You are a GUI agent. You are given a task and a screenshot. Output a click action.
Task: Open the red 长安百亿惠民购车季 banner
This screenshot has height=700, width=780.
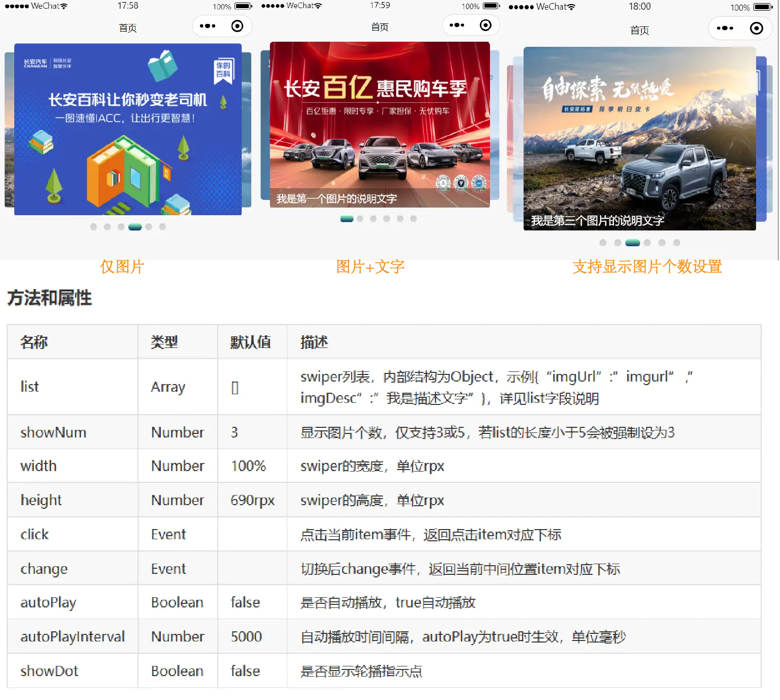[x=380, y=117]
